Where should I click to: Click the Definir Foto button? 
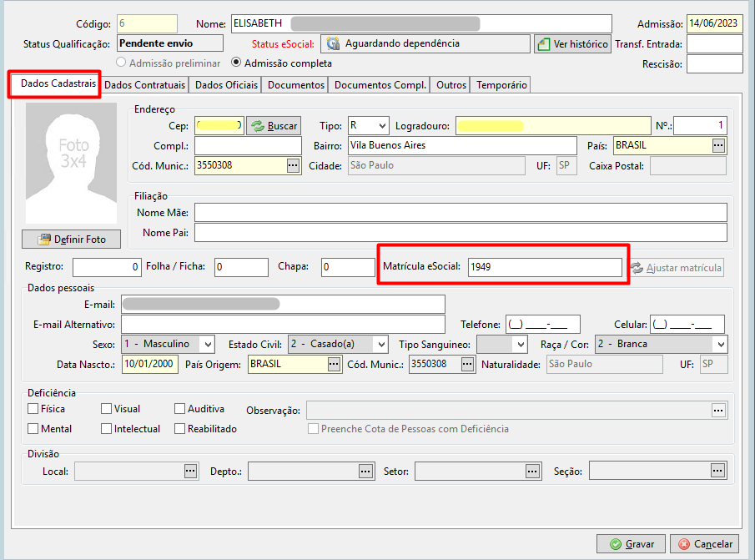(x=71, y=240)
